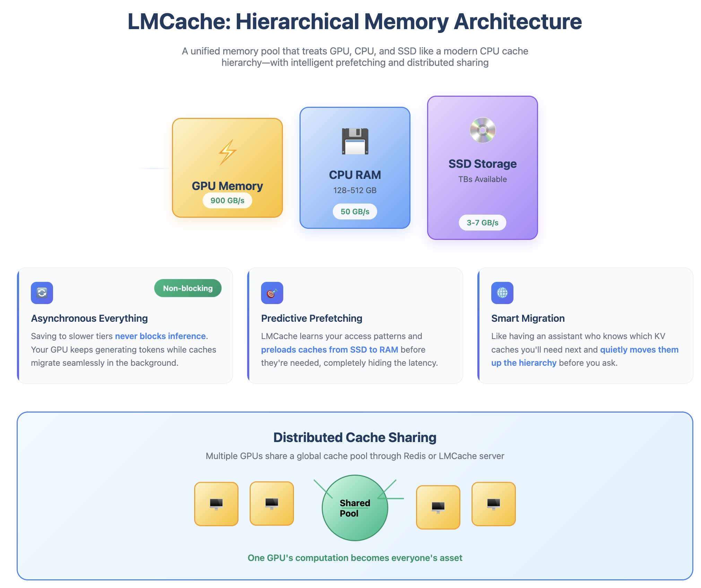Screen dimensions: 701x588
Task: Open the 'never blocks inference' link
Action: pyautogui.click(x=161, y=336)
